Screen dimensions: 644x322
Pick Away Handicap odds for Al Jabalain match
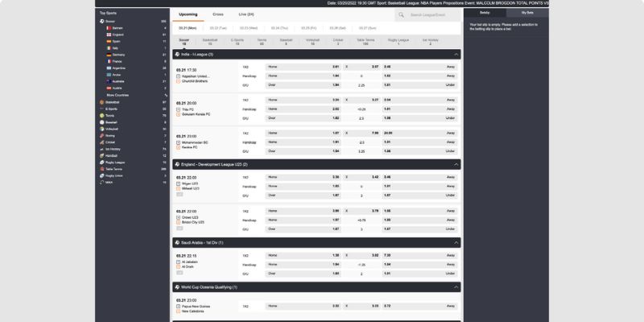[x=419, y=265]
